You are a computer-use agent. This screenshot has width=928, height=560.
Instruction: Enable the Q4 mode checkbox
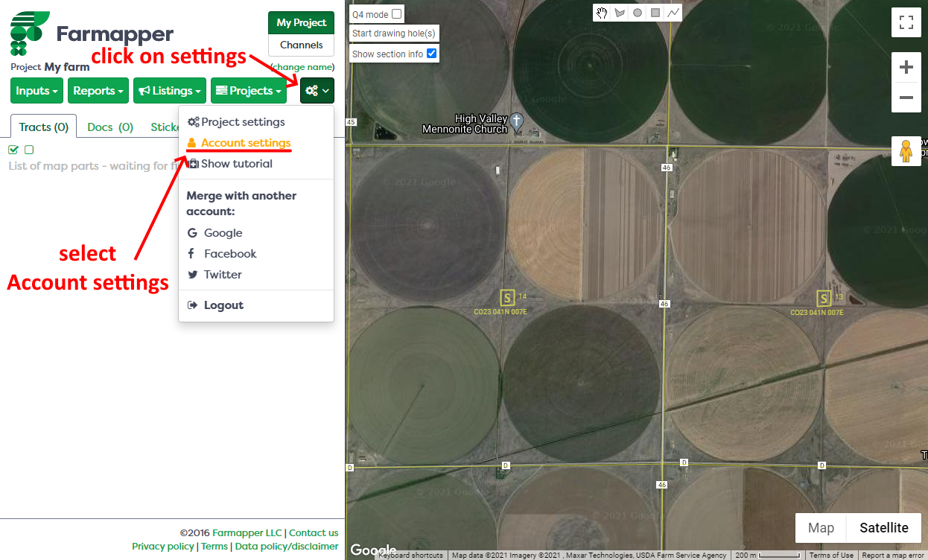(396, 13)
